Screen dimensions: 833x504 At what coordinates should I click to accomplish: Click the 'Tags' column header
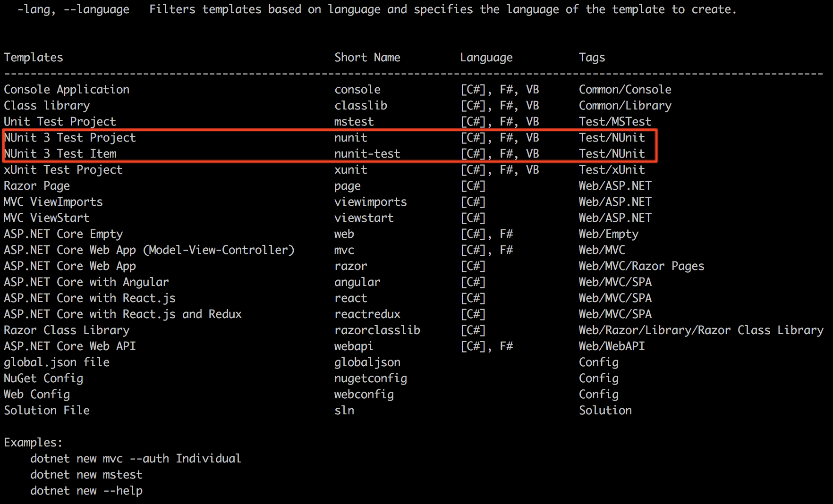point(592,58)
